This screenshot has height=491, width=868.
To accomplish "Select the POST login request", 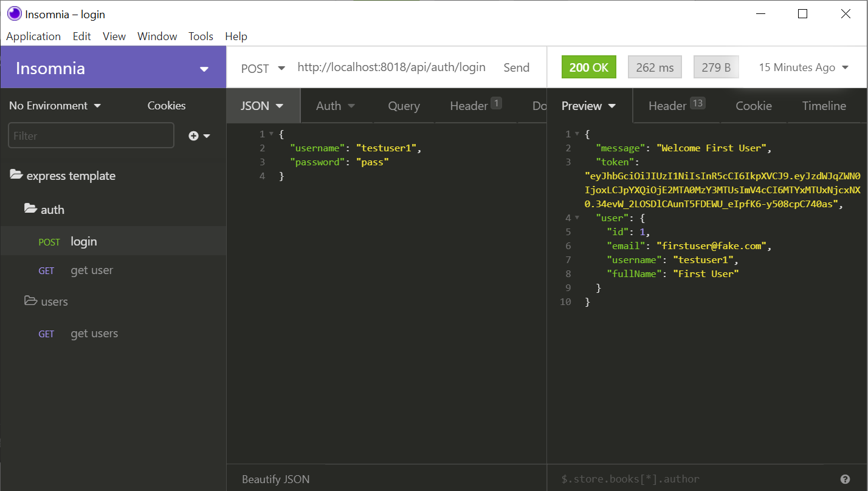I will pyautogui.click(x=113, y=241).
